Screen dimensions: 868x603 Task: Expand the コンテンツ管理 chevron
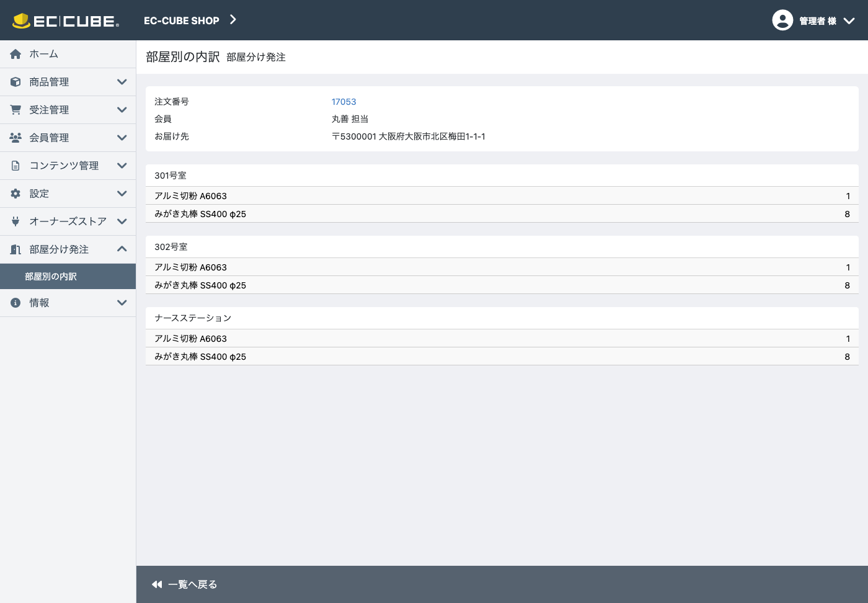point(122,166)
